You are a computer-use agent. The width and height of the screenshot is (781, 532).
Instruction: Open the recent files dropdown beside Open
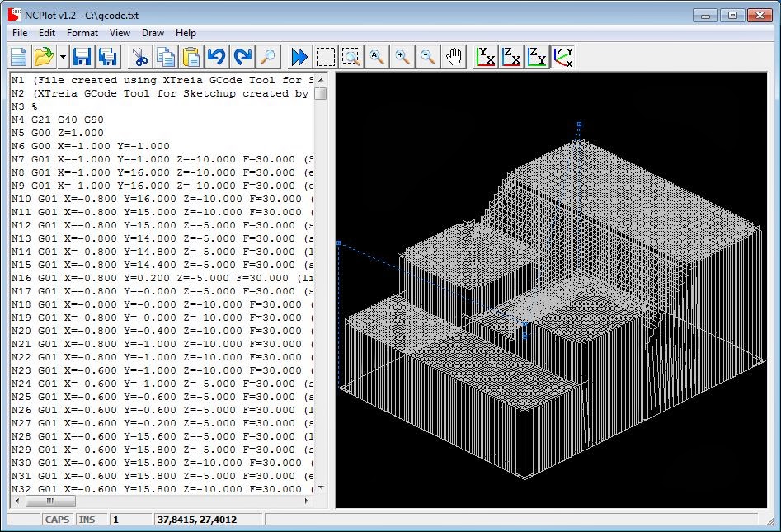tap(63, 56)
